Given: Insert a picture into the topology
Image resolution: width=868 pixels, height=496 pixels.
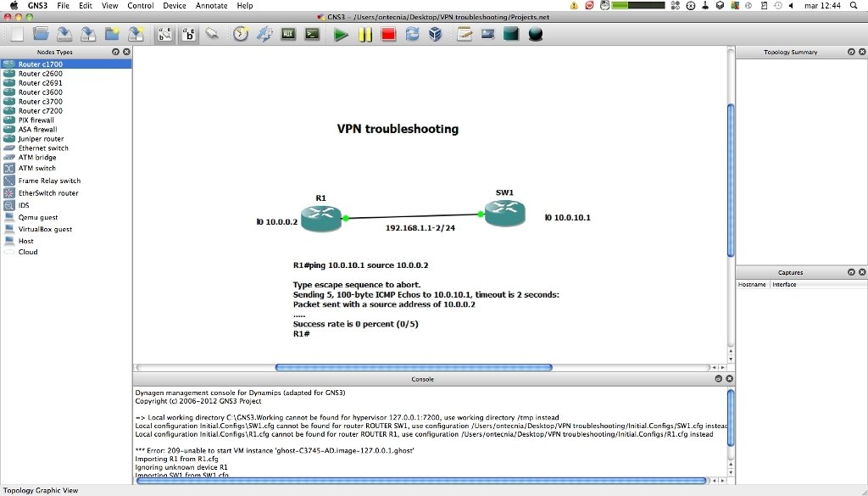Looking at the screenshot, I should [487, 34].
